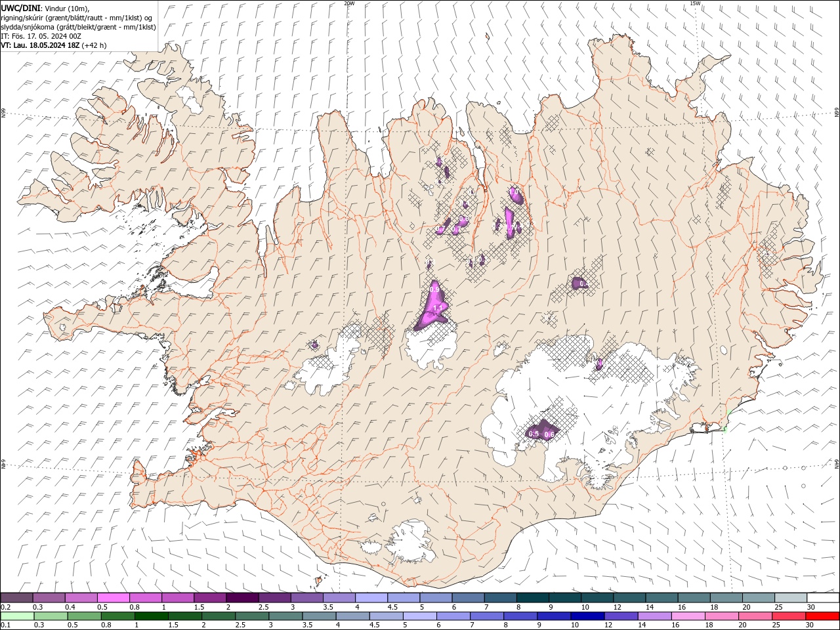Pick the 14–16 swatch in top legend

pyautogui.click(x=662, y=598)
